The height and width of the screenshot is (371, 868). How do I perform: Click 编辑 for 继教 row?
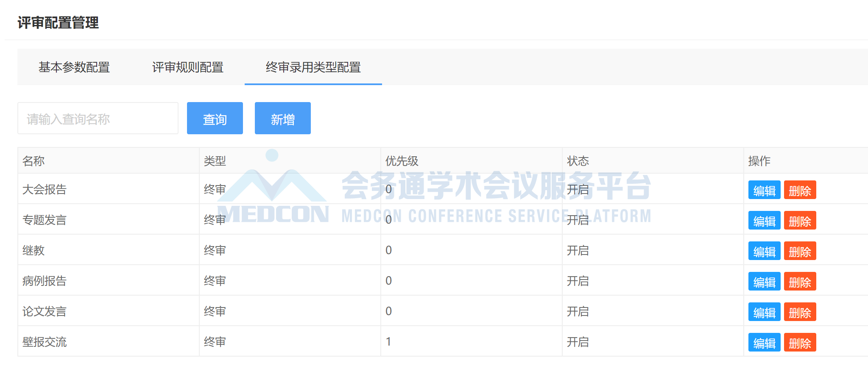click(x=764, y=251)
